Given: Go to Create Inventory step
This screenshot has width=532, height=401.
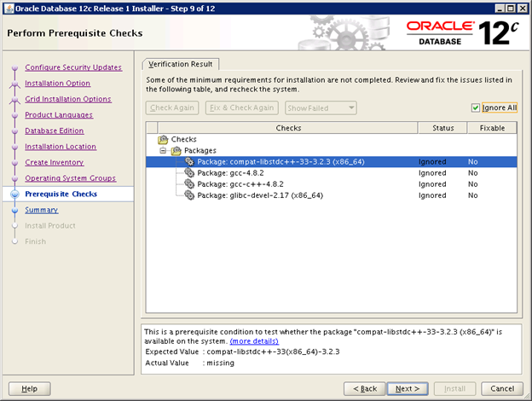Looking at the screenshot, I should [x=55, y=163].
